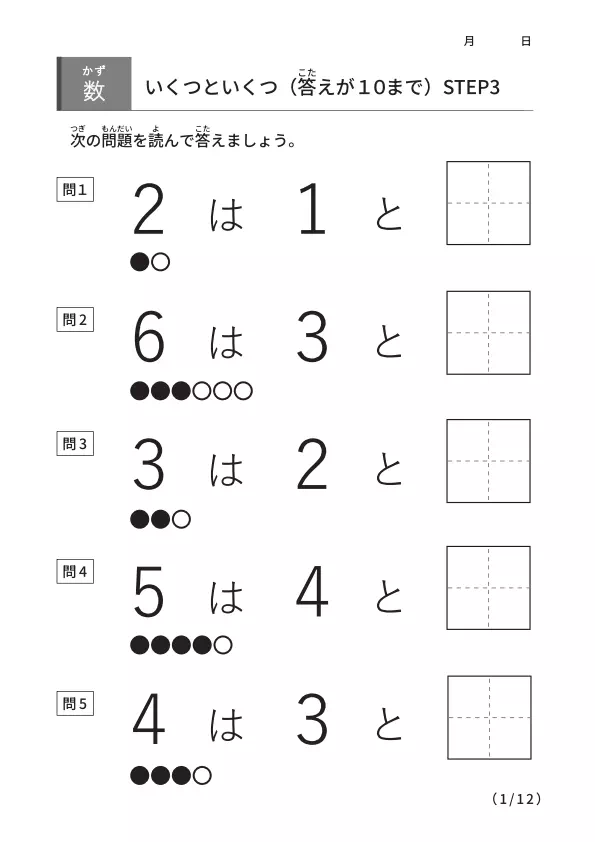Click the last white circle under 6
Image resolution: width=595 pixels, height=842 pixels.
243,391
